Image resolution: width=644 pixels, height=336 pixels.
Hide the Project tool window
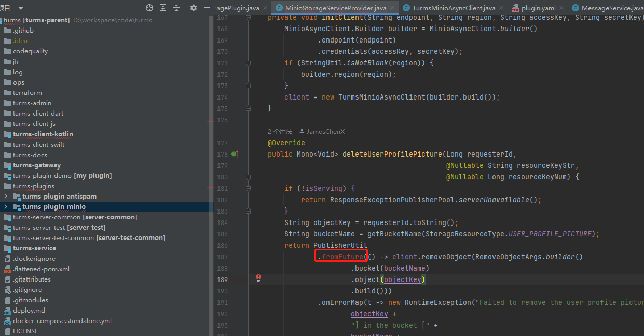[x=206, y=8]
